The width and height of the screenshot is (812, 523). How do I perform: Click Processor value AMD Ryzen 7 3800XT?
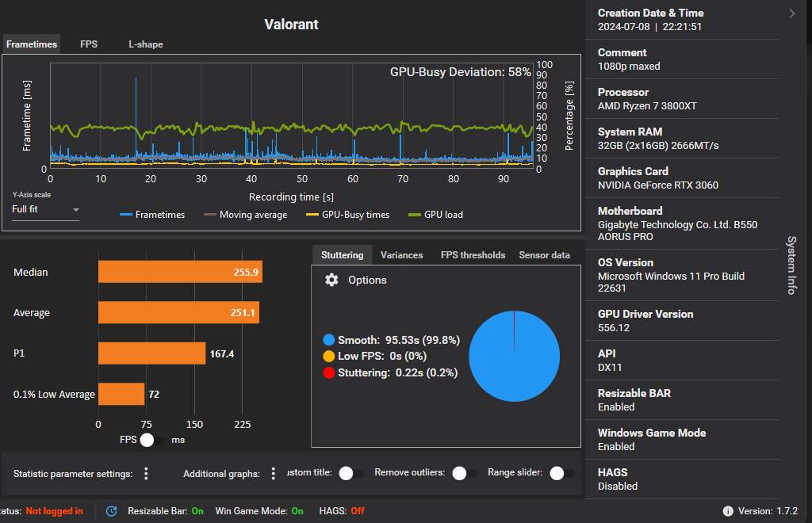647,106
